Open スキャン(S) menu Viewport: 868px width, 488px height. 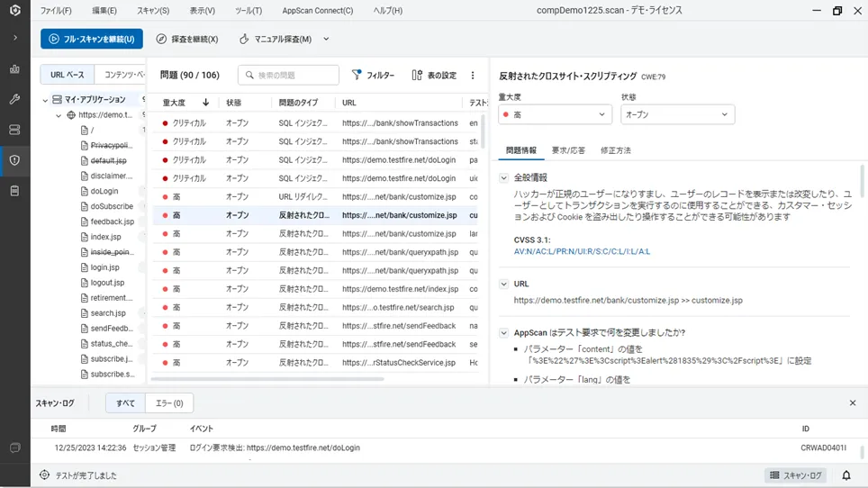[x=153, y=11]
